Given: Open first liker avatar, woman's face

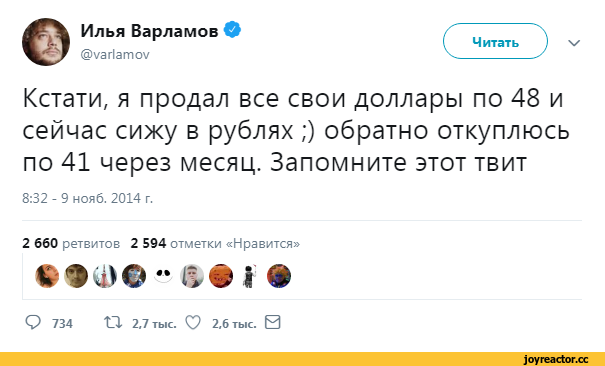Looking at the screenshot, I should pos(47,276).
